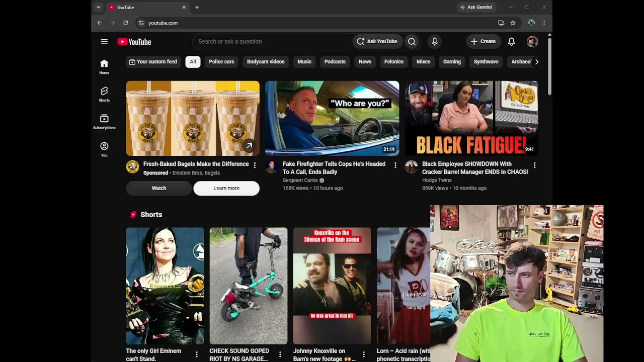Open Subscriptions in the sidebar

click(104, 122)
